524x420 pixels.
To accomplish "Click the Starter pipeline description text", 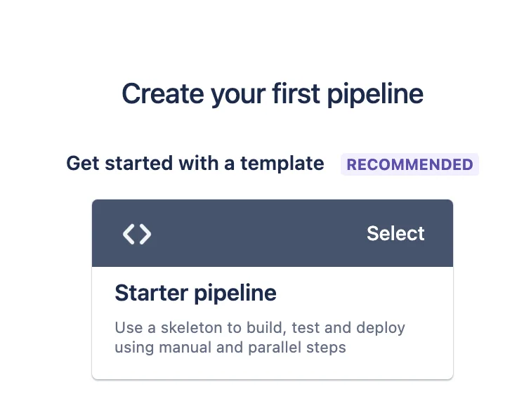I will (x=260, y=337).
